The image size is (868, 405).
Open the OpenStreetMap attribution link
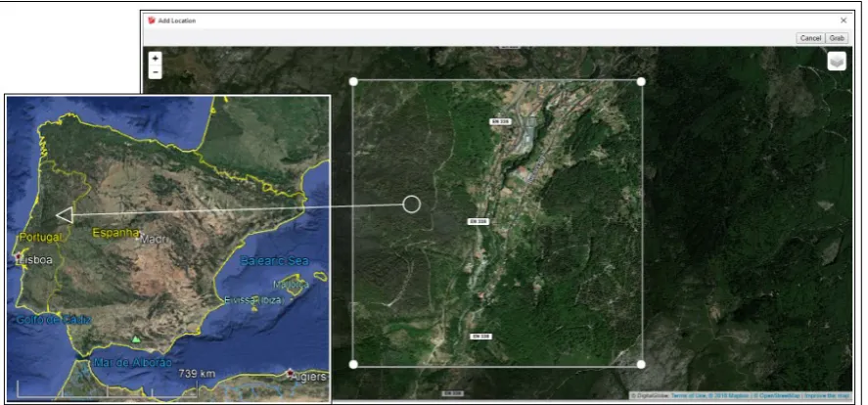[x=777, y=395]
